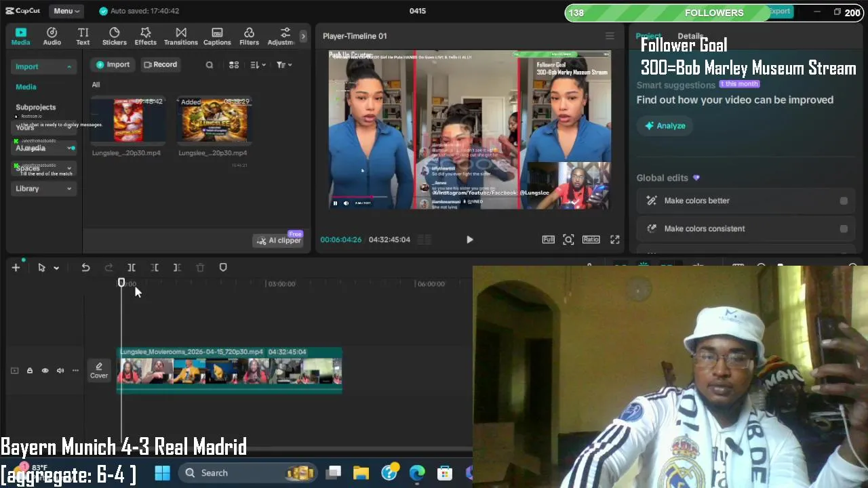Enter fullscreen player view
This screenshot has width=868, height=488.
tap(614, 239)
